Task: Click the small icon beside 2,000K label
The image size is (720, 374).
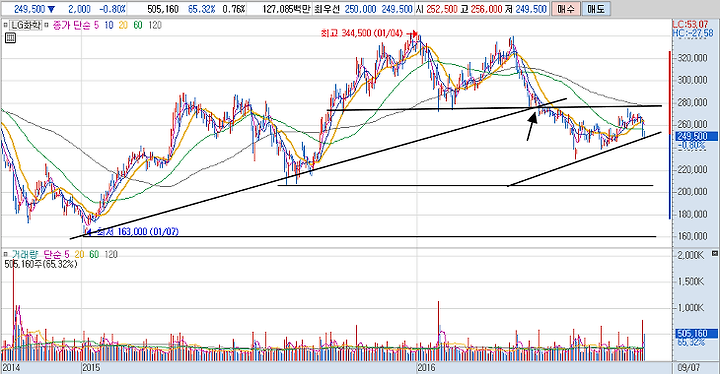Action: pos(714,253)
